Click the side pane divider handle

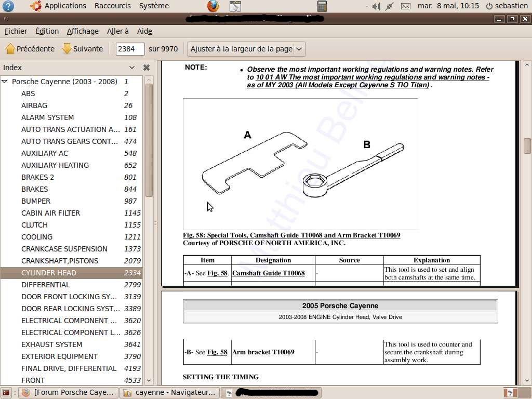tap(155, 223)
